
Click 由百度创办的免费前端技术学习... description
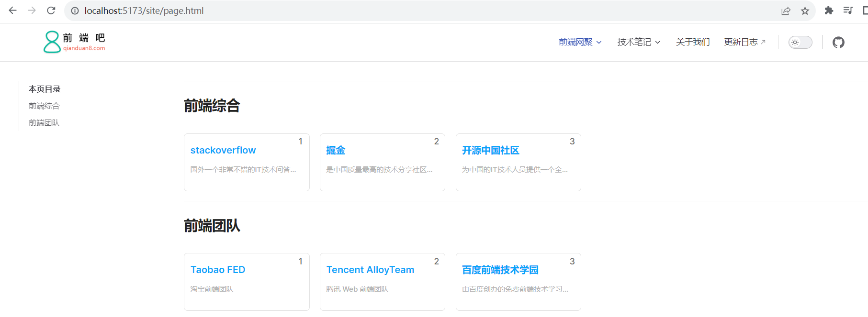515,289
